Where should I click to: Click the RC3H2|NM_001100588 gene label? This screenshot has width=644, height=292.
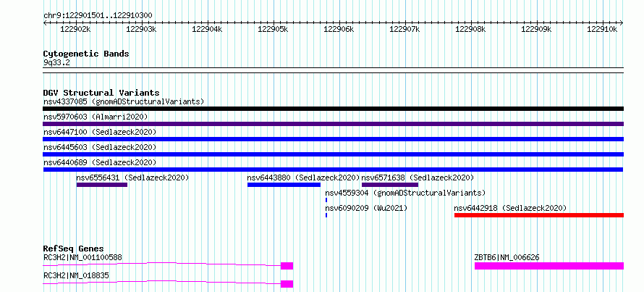coord(82,257)
